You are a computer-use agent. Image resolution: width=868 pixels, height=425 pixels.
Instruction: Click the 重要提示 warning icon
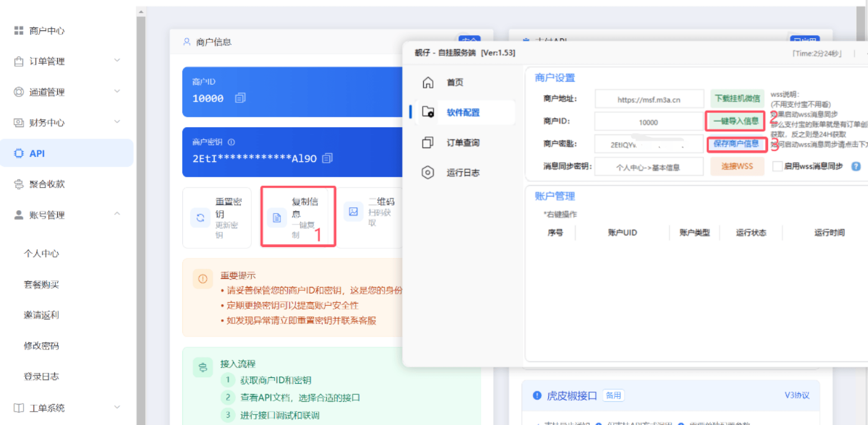point(202,279)
